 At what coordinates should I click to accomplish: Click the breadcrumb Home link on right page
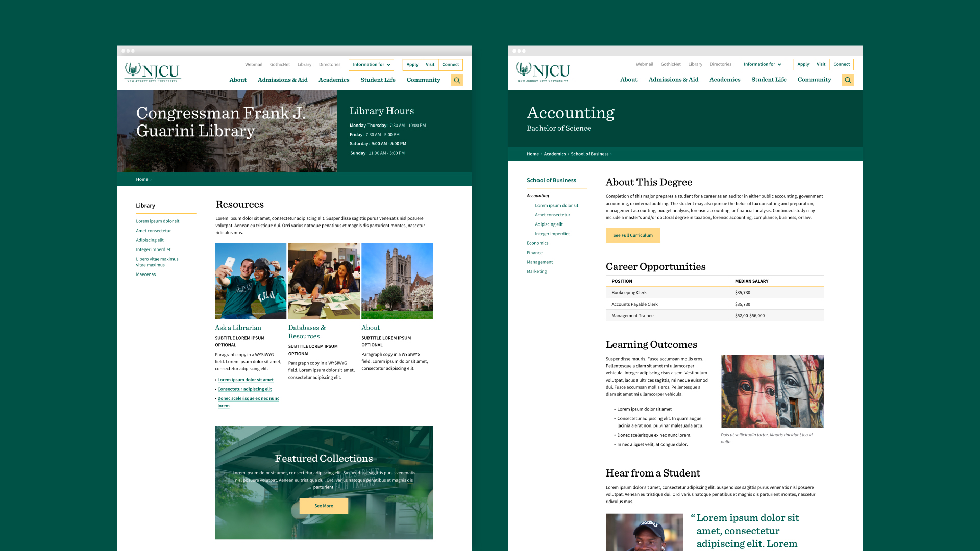[x=532, y=154]
